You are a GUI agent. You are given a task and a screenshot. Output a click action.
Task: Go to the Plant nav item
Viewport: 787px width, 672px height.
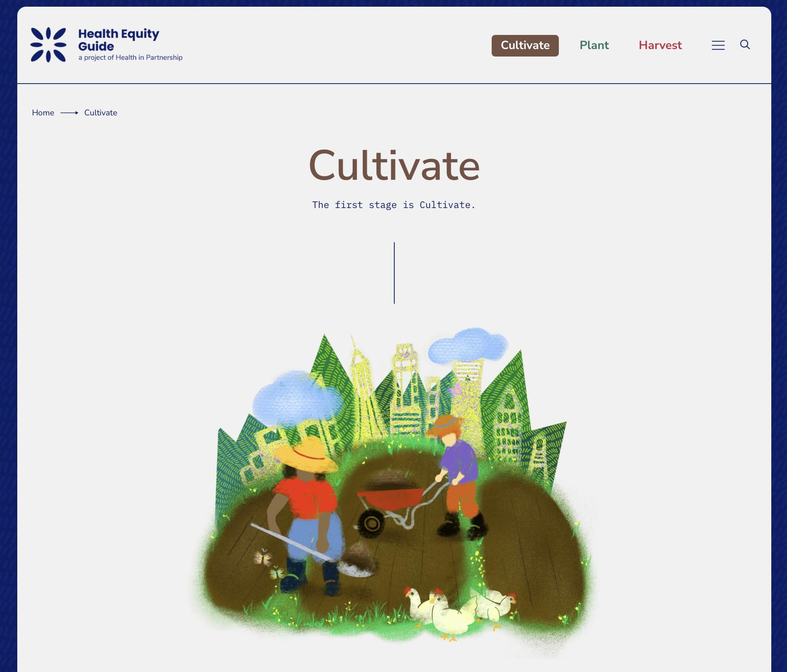click(594, 46)
